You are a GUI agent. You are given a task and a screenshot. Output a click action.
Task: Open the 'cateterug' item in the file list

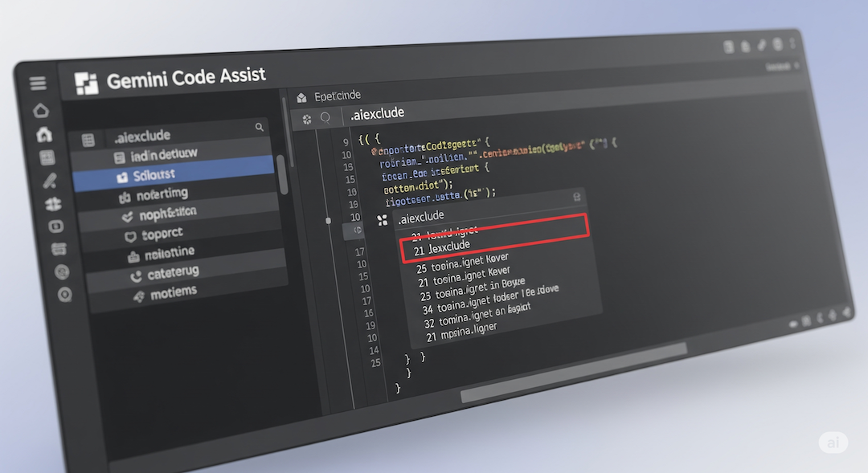[x=187, y=272]
